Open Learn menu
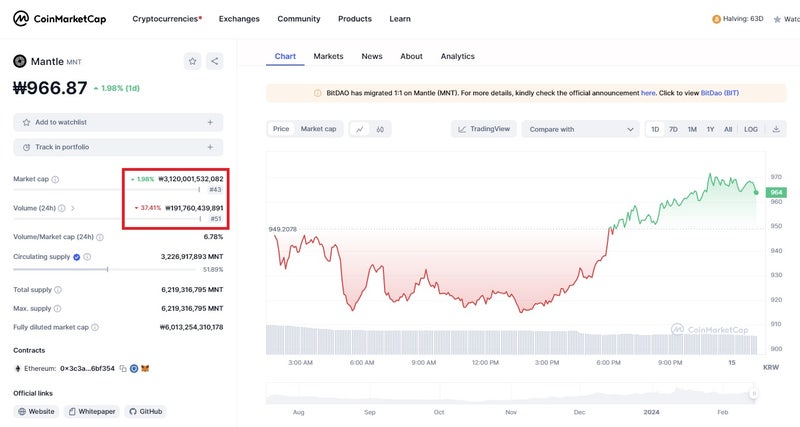Image resolution: width=800 pixels, height=427 pixels. [x=400, y=19]
